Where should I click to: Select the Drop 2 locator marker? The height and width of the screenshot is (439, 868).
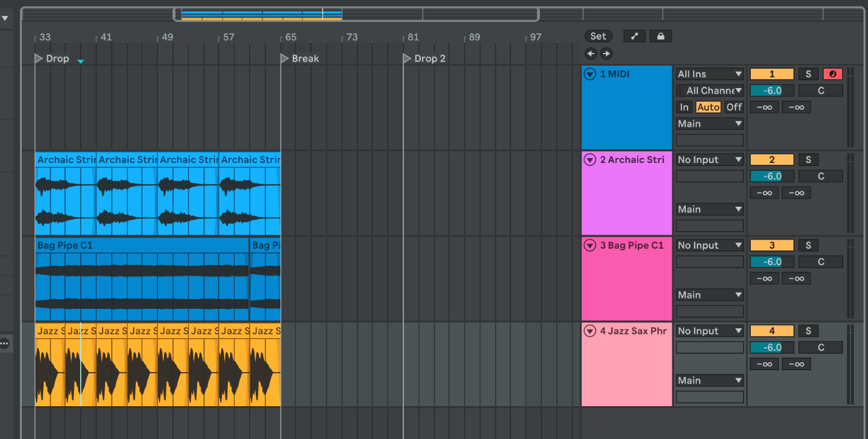(x=424, y=59)
